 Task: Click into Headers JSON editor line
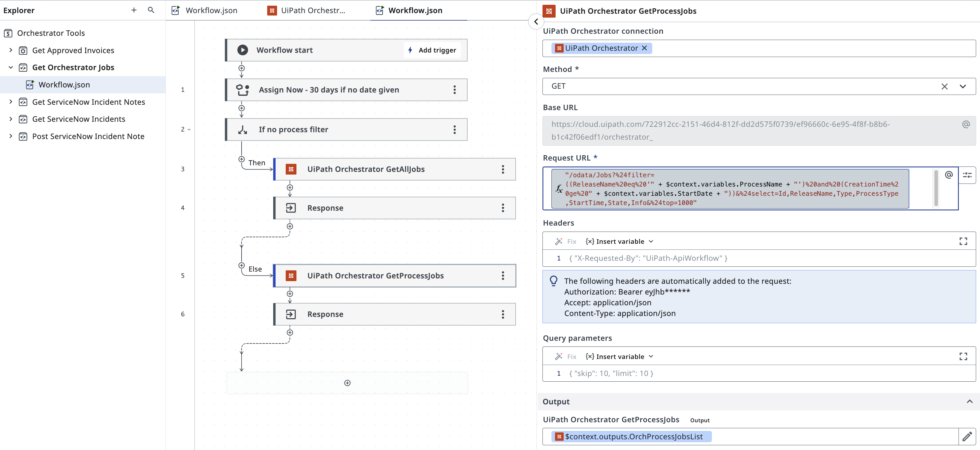(x=759, y=258)
